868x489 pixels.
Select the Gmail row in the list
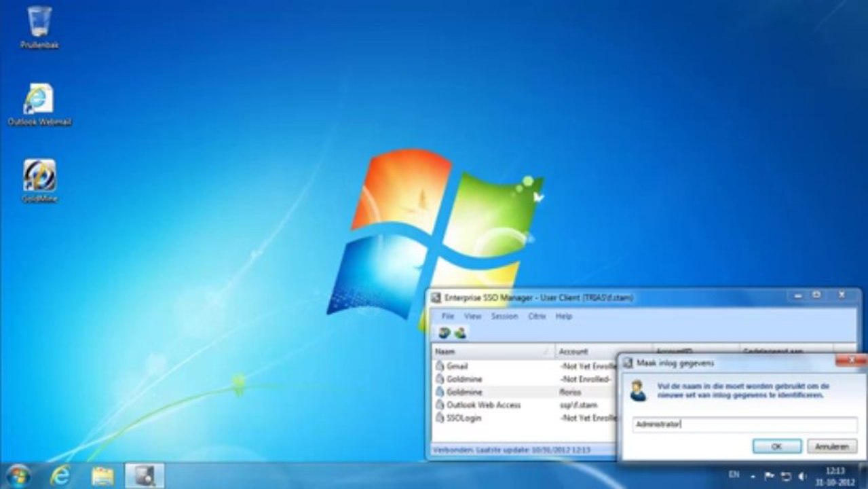pos(525,366)
